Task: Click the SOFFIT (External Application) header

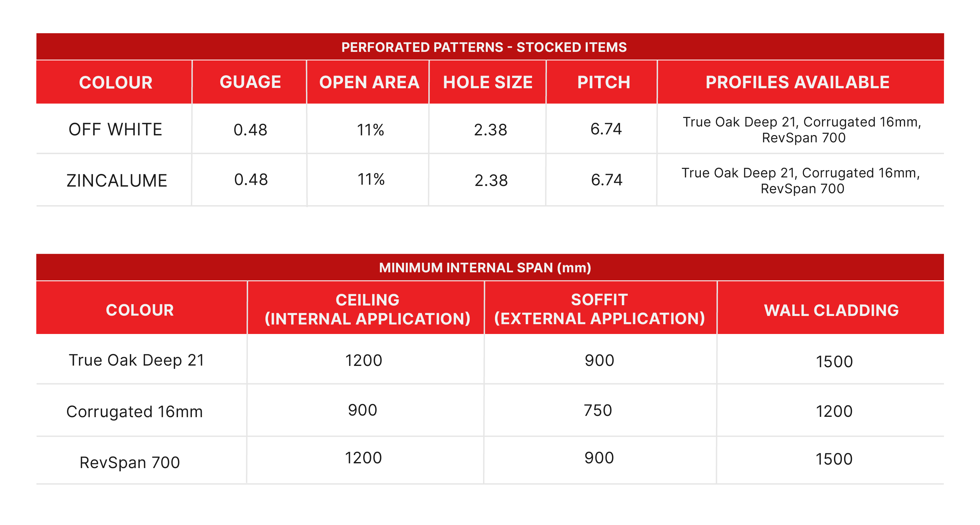Action: (599, 309)
